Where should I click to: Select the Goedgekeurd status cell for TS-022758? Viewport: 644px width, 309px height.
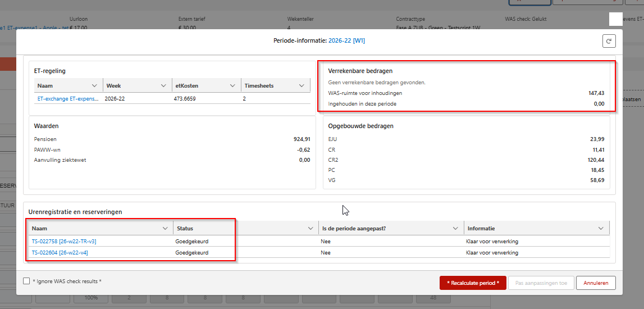coord(192,241)
